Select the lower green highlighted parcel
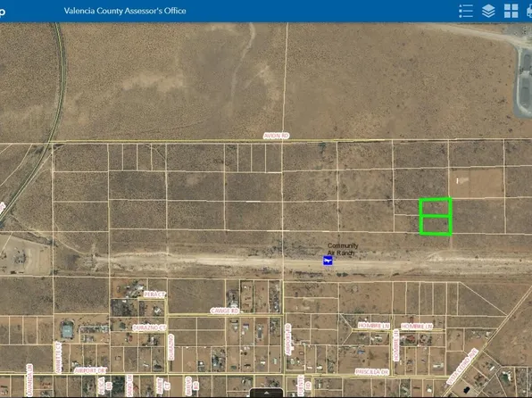This screenshot has height=398, width=532. click(x=436, y=225)
